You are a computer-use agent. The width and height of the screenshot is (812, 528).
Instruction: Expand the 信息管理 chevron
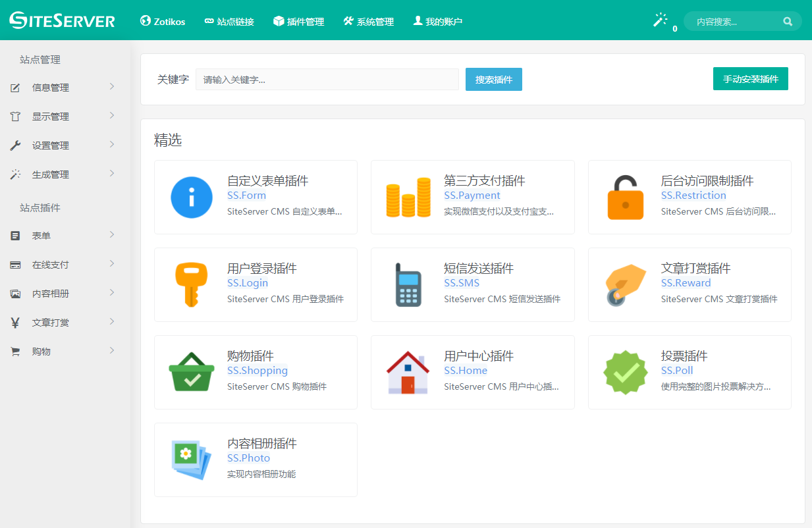coord(112,86)
